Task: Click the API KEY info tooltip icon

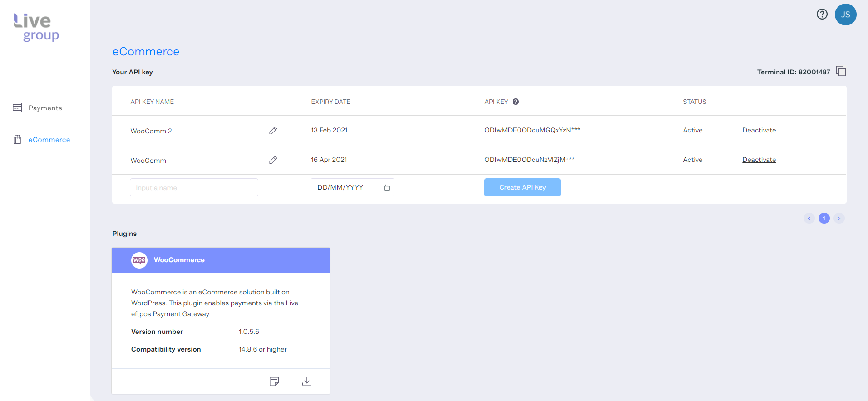Action: pos(516,102)
